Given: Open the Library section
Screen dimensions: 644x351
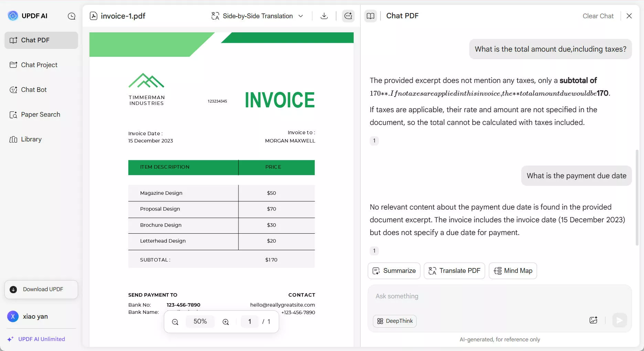Looking at the screenshot, I should click(31, 139).
